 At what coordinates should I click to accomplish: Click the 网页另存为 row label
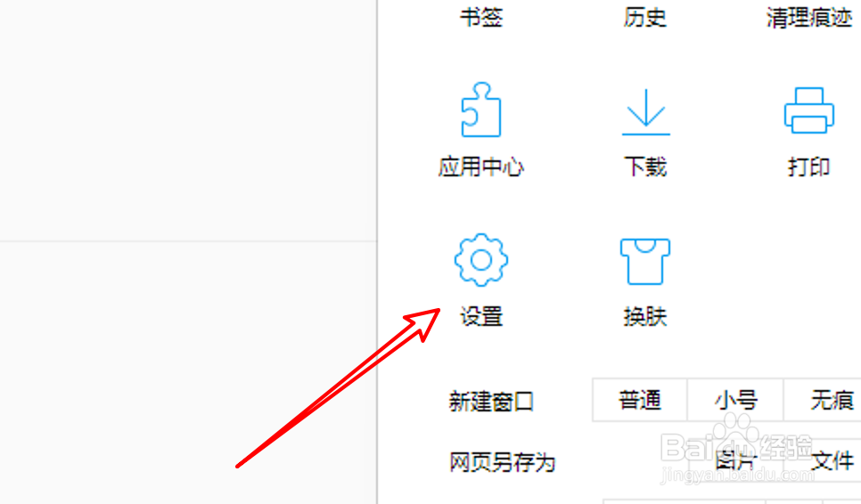pos(502,462)
